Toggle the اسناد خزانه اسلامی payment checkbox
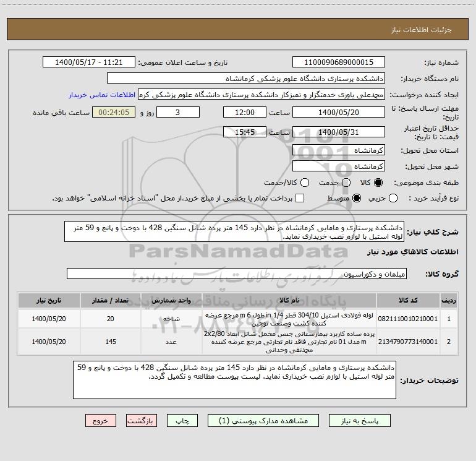The image size is (476, 461). 300,198
